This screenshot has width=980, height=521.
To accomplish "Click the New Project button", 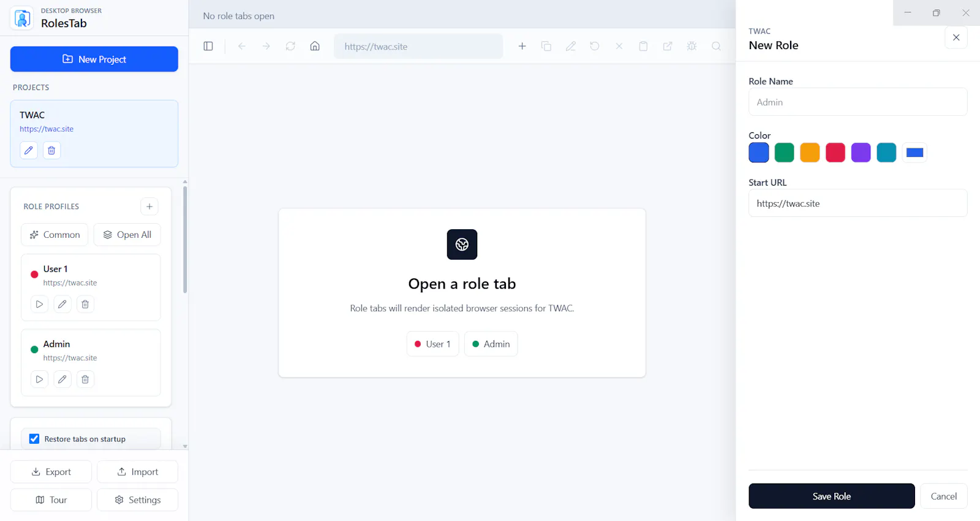I will [x=94, y=59].
